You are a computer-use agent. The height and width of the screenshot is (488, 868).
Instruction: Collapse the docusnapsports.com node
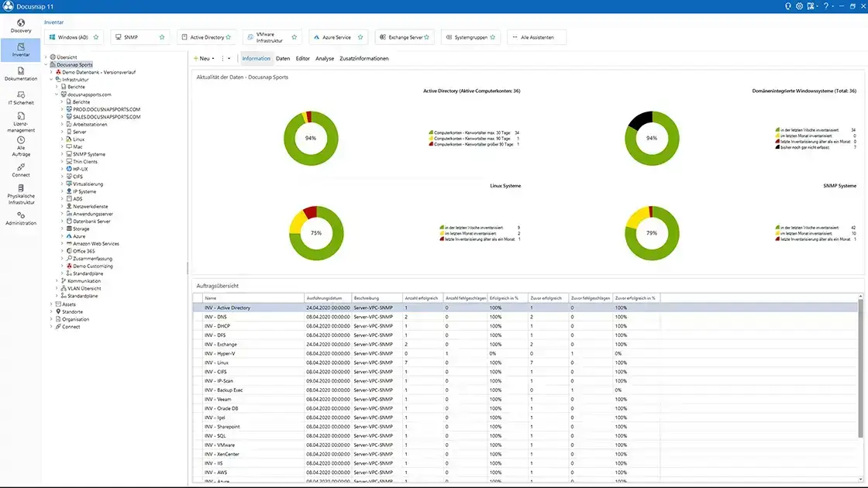coord(57,95)
